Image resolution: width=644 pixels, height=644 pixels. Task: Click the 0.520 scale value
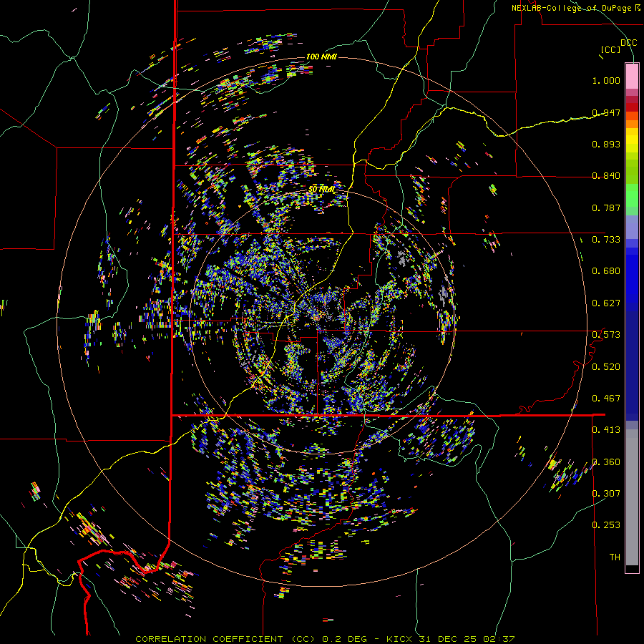606,367
